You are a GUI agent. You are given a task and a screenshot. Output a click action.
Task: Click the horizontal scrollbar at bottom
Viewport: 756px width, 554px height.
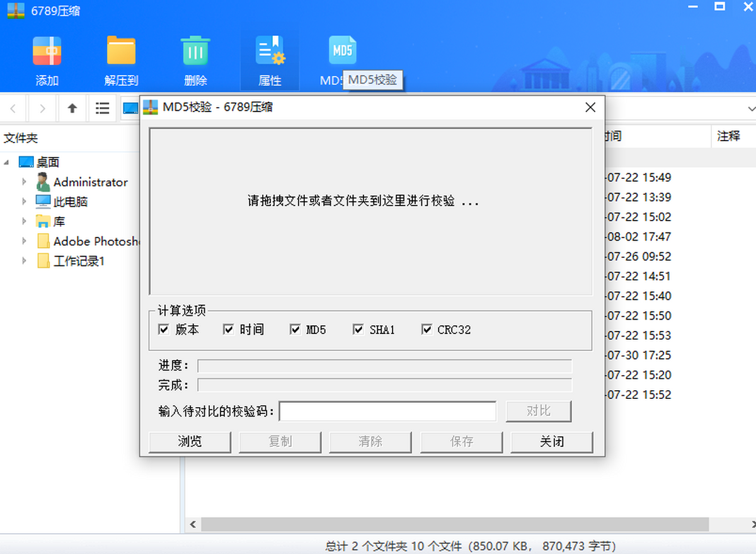tap(454, 524)
